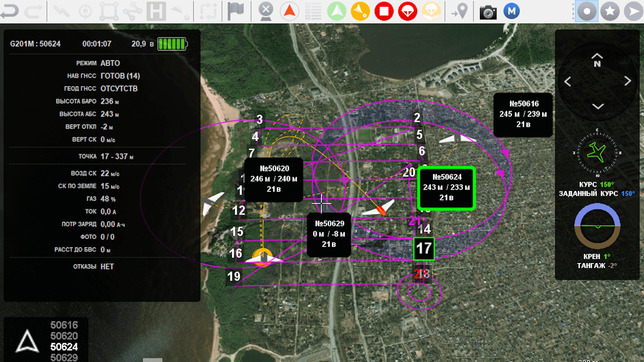This screenshot has height=362, width=644.
Task: Open the camera photo tool
Action: point(488,11)
